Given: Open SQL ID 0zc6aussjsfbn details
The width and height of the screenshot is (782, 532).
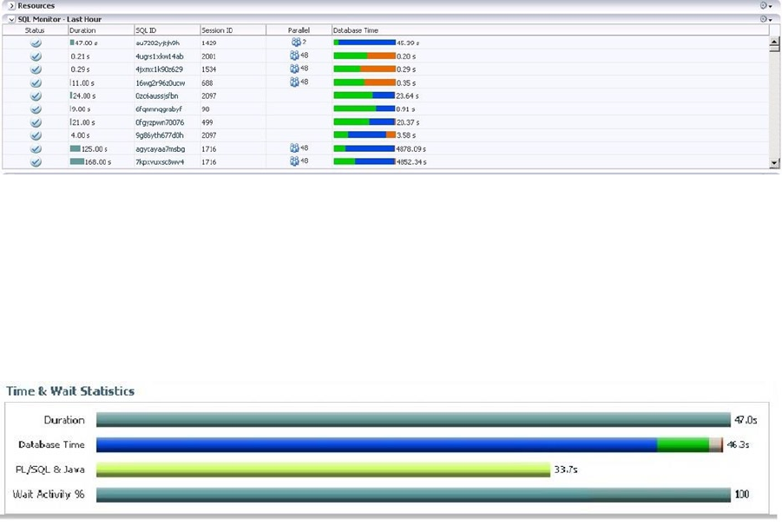Looking at the screenshot, I should [156, 95].
